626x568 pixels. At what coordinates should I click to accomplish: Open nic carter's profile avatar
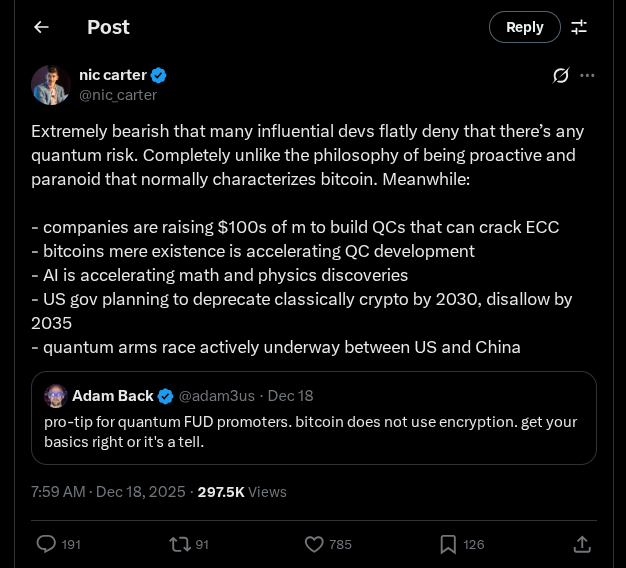coord(50,85)
